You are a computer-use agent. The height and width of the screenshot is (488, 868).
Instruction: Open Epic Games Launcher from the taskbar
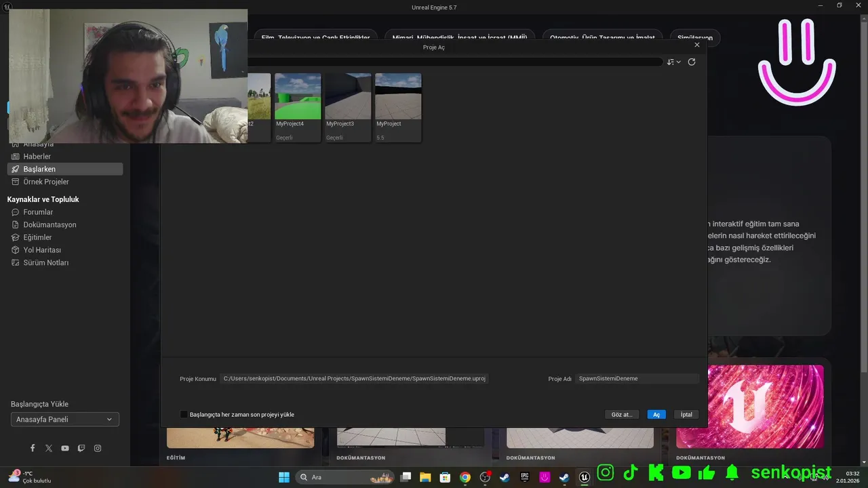524,477
